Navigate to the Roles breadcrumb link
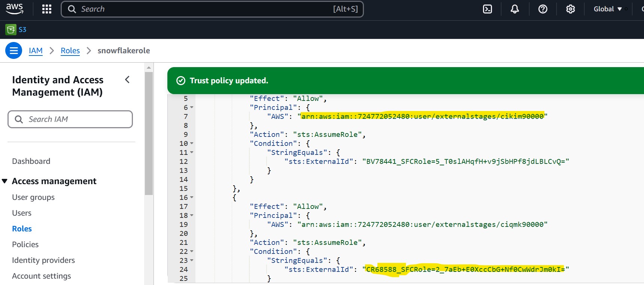The image size is (644, 285). pyautogui.click(x=70, y=51)
